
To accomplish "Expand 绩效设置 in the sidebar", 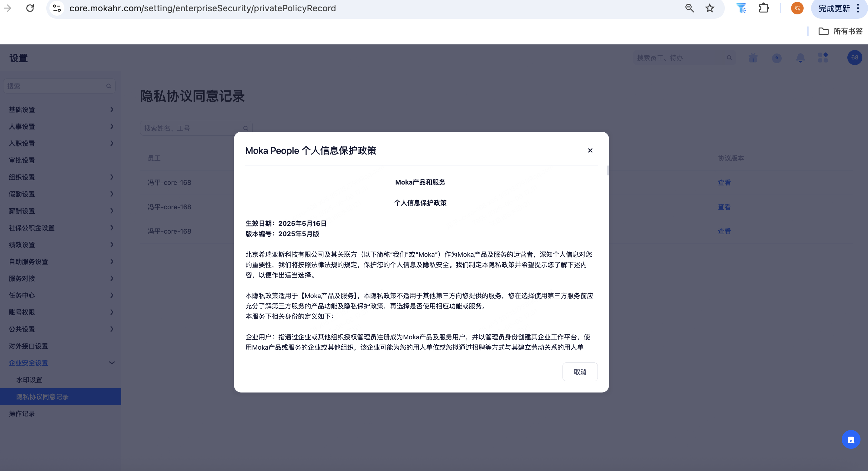I will coord(61,245).
